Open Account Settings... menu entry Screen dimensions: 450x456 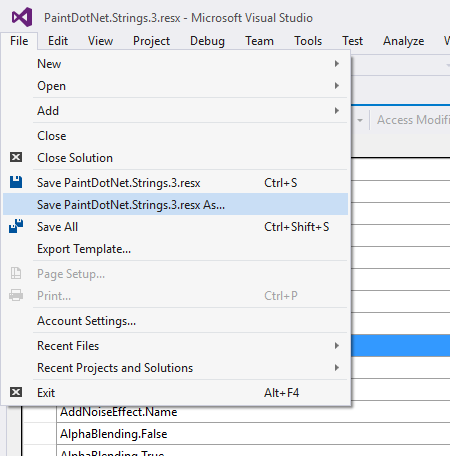coord(175,320)
